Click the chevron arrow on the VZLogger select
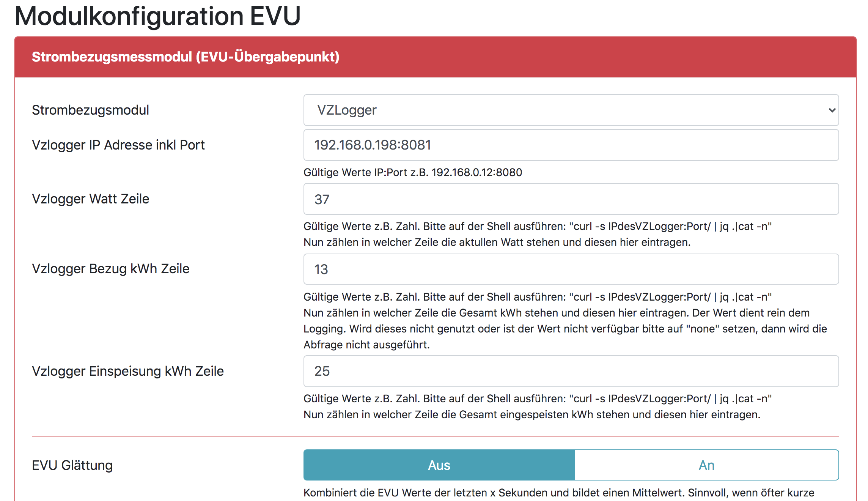The width and height of the screenshot is (868, 501). click(x=832, y=110)
